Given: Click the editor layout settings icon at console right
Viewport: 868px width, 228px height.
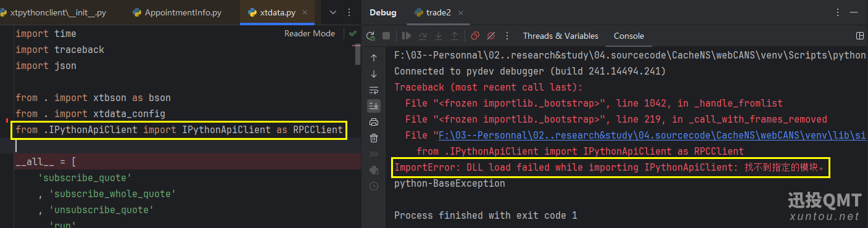Looking at the screenshot, I should 860,36.
